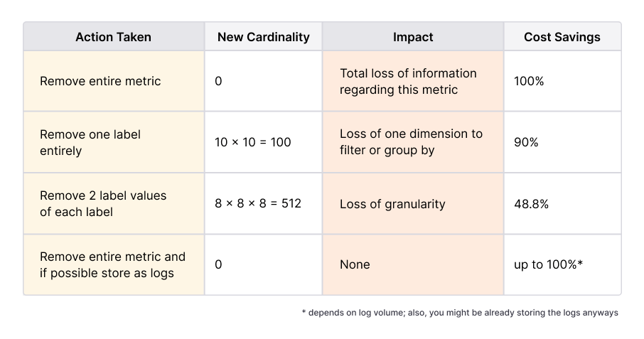The height and width of the screenshot is (339, 644).
Task: Select the "Cost Savings" column header
Action: coord(562,37)
